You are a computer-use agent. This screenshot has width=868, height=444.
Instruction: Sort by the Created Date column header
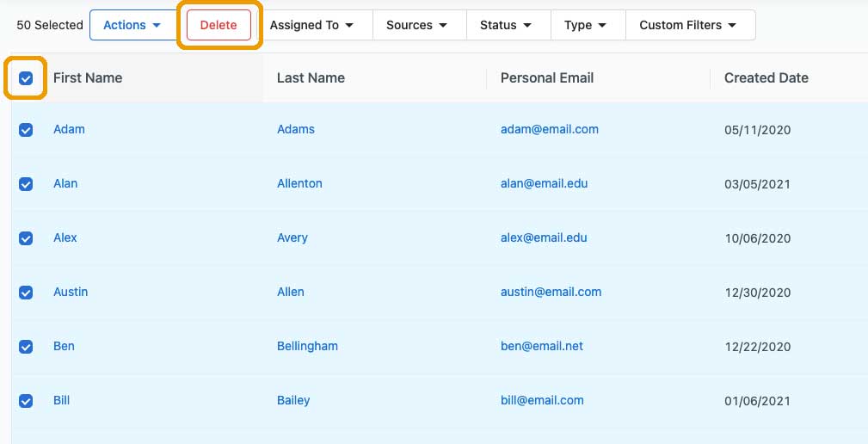(x=766, y=78)
